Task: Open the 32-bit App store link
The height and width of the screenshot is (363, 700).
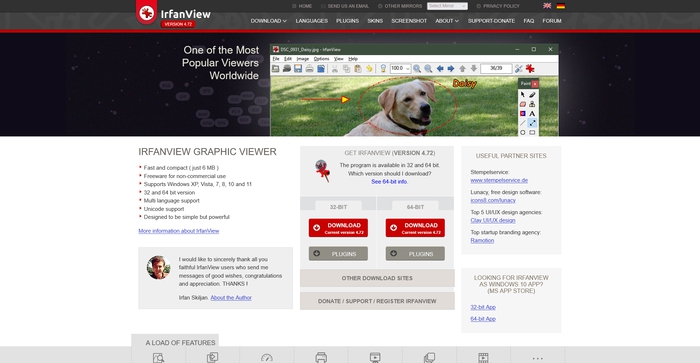Action: tap(483, 307)
